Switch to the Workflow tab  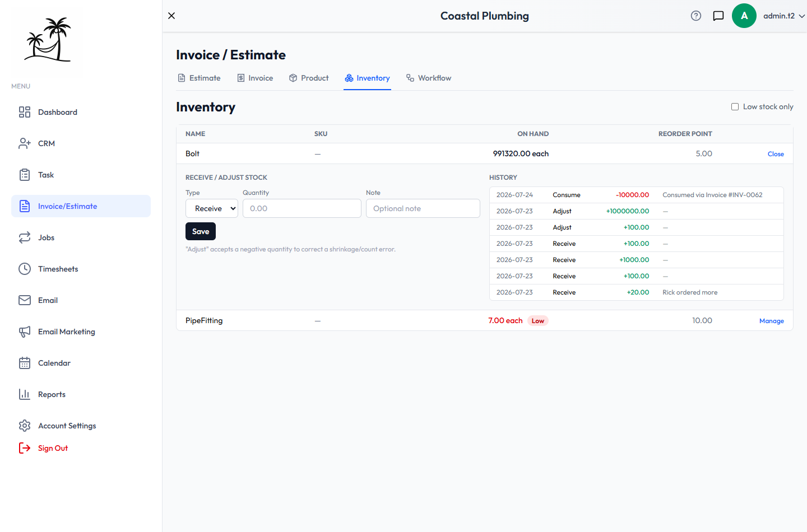pos(429,78)
